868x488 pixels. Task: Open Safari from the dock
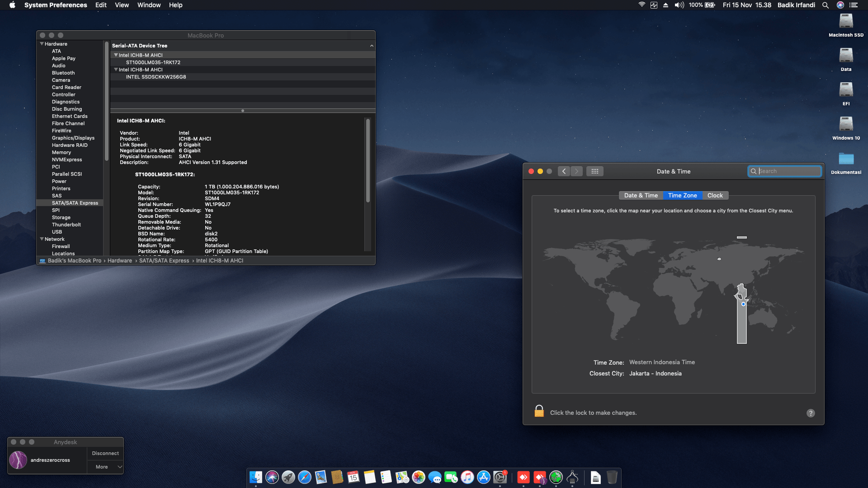[x=305, y=477]
